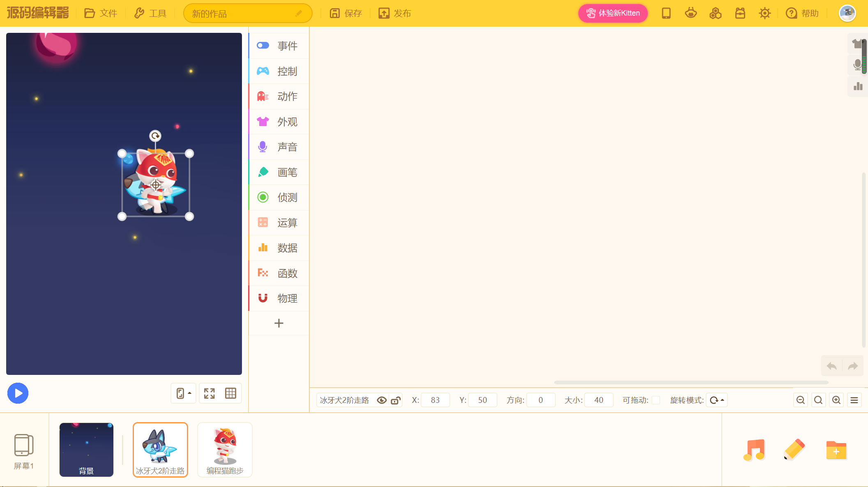The width and height of the screenshot is (868, 487).
Task: Toggle visibility eye for 冰牙犬2阶走路
Action: (382, 400)
